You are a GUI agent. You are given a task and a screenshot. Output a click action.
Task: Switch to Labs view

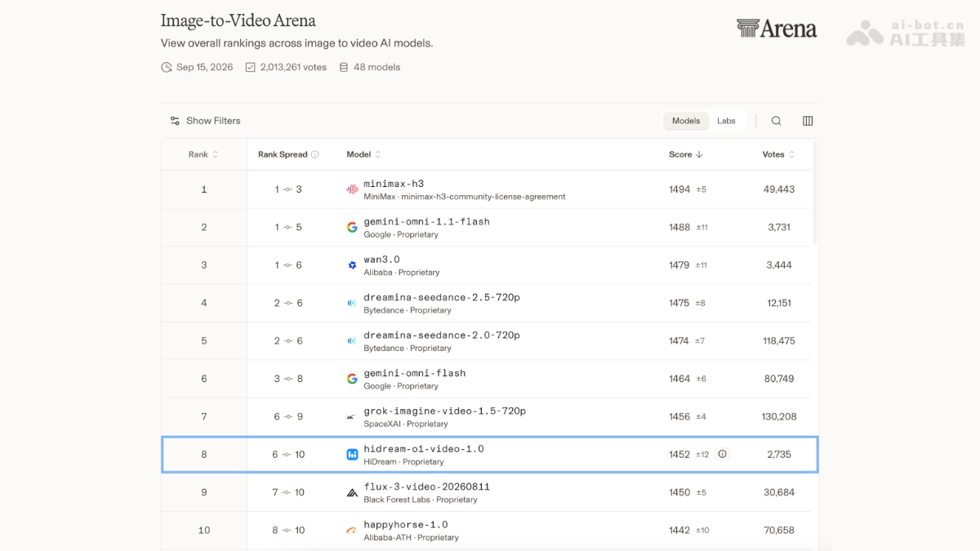pyautogui.click(x=726, y=121)
